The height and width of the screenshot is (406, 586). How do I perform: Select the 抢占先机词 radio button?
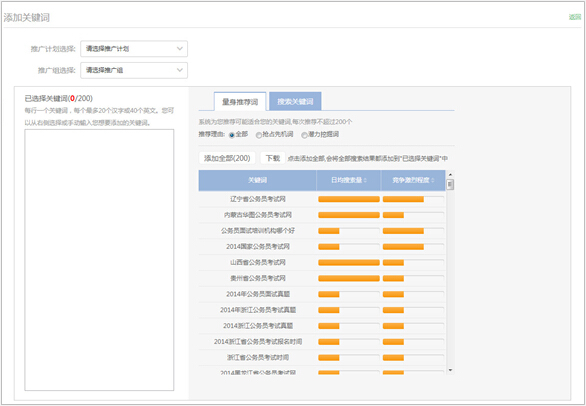[259, 135]
